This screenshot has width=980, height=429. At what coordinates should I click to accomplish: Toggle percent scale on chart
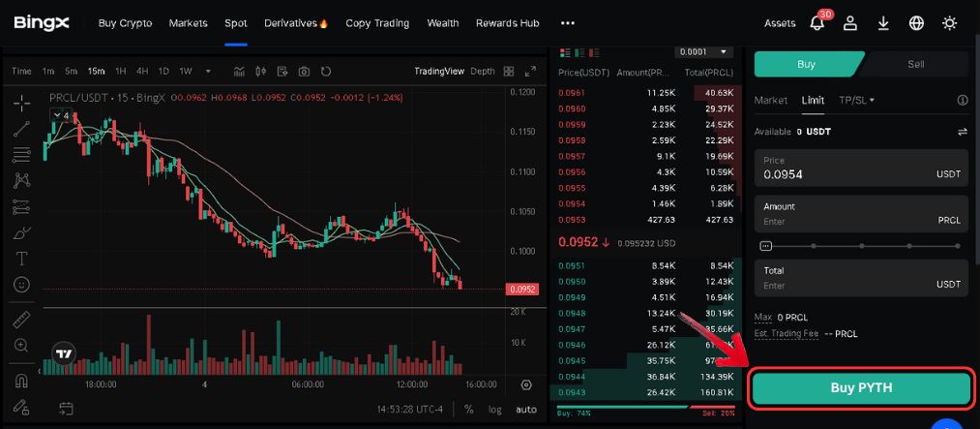click(x=469, y=410)
